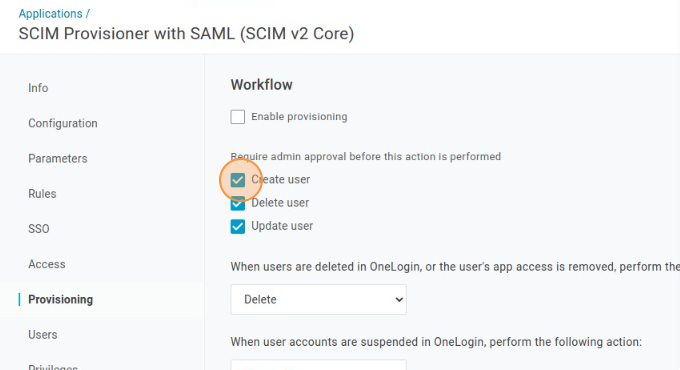This screenshot has height=370, width=680.
Task: Click the chevron arrow on Delete dropdown
Action: coord(399,299)
